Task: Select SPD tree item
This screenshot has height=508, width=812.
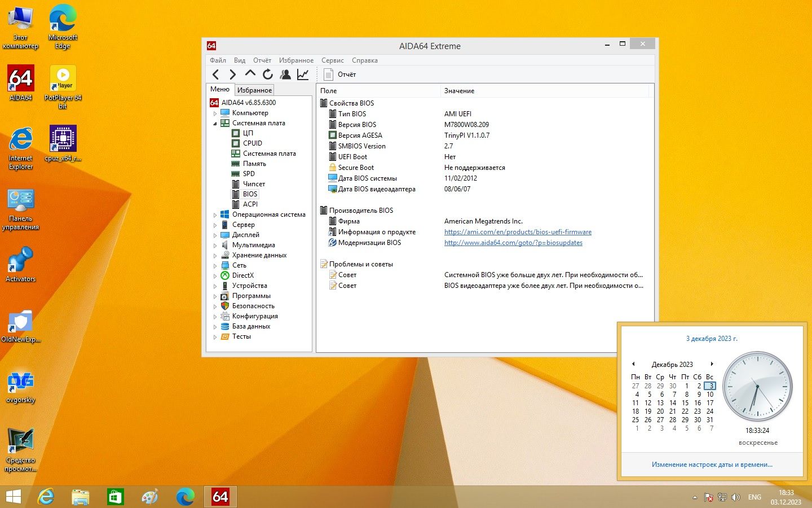Action: 249,174
